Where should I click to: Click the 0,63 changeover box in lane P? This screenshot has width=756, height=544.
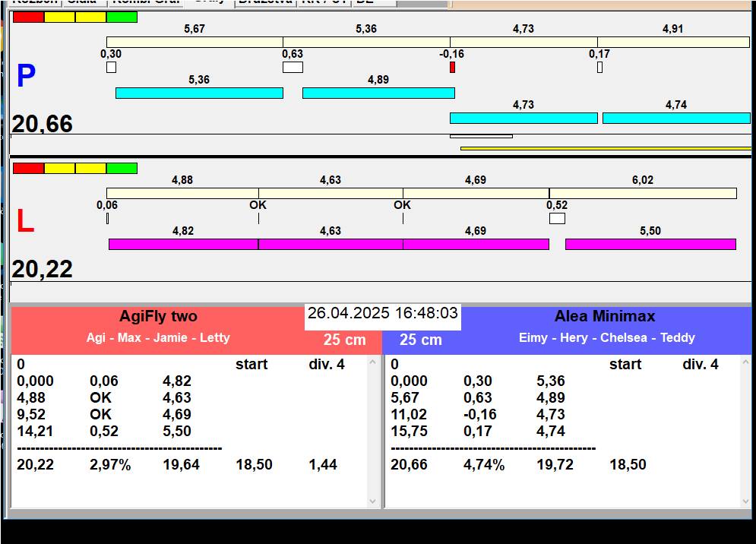click(293, 68)
